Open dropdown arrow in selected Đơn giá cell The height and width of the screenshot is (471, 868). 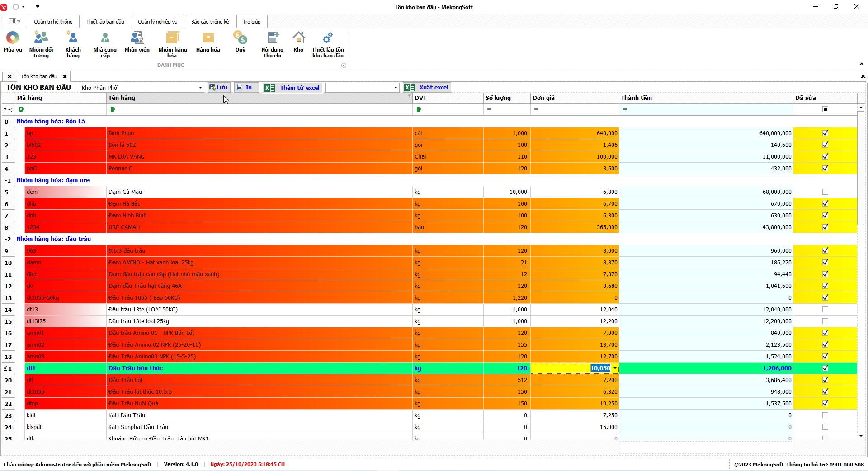point(615,368)
